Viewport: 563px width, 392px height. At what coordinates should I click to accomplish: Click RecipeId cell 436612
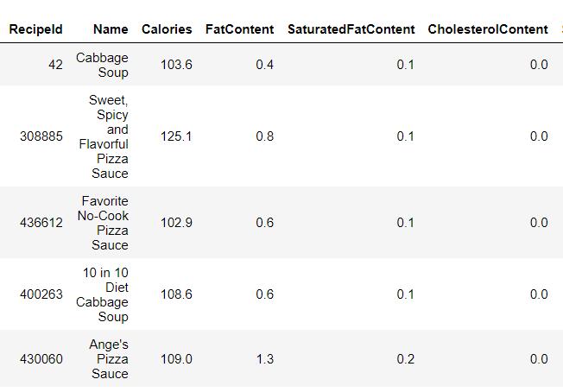click(41, 223)
